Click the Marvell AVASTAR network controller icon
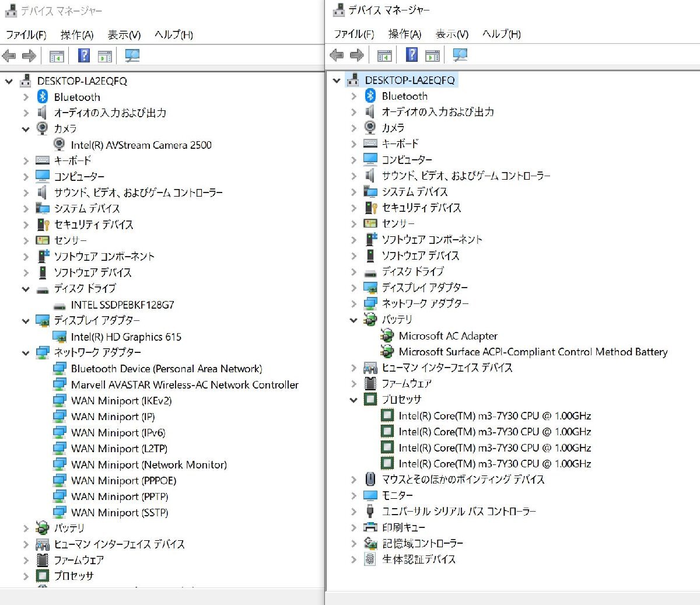Screen dimensions: 700x605 click(60, 384)
